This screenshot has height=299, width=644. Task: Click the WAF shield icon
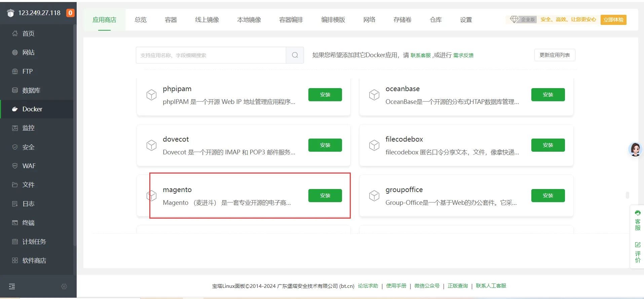click(x=15, y=166)
